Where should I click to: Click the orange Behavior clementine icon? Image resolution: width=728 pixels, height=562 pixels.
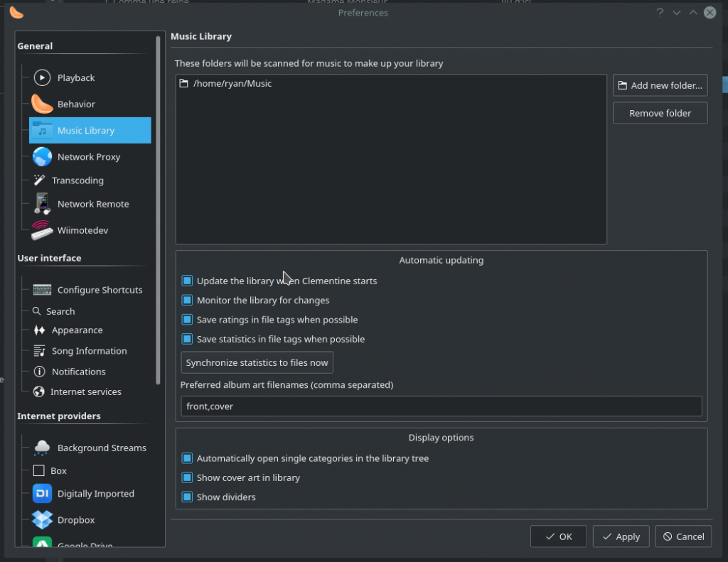[42, 104]
